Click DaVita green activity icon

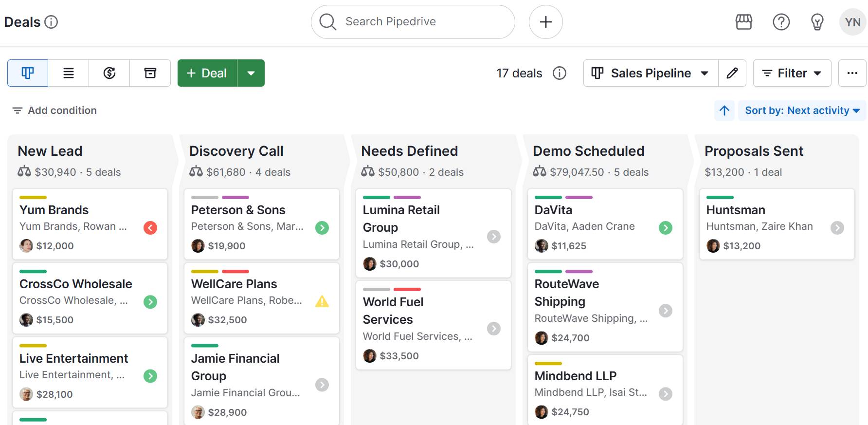click(x=666, y=228)
